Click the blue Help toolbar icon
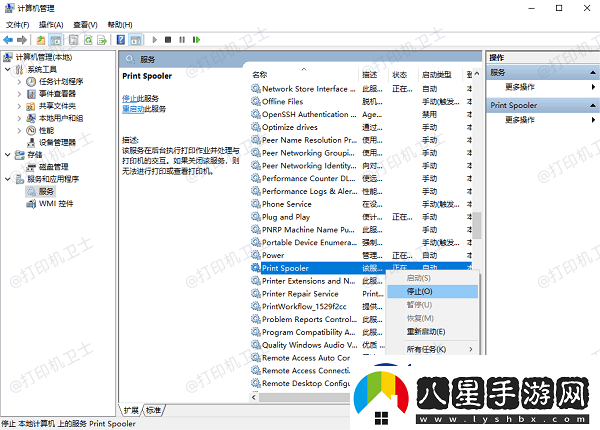600x430 pixels. pos(121,40)
